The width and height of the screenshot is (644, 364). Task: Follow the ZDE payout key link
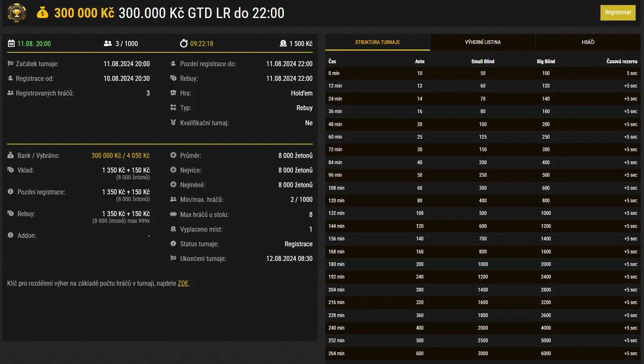pyautogui.click(x=183, y=284)
